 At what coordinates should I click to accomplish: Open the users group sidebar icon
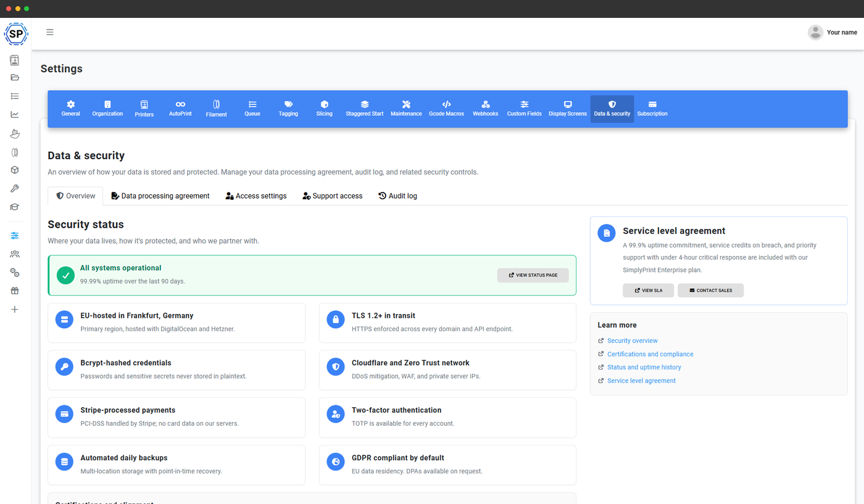coord(15,254)
